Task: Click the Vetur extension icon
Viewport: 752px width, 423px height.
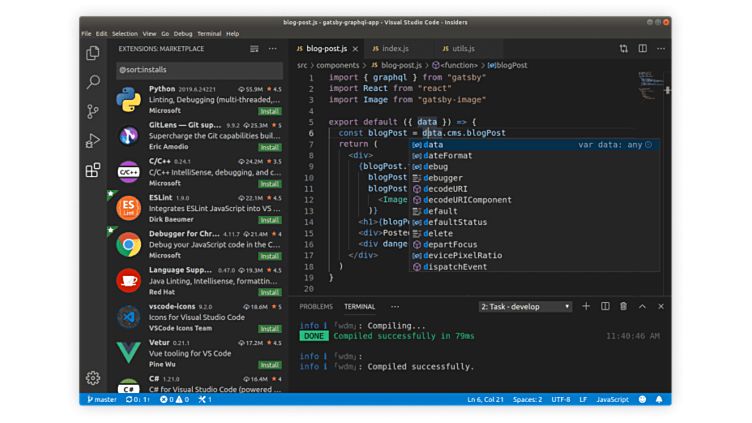Action: coord(129,352)
